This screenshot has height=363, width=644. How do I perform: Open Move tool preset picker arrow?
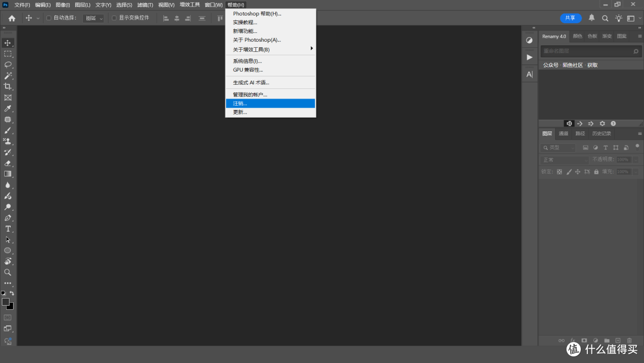[x=38, y=18]
